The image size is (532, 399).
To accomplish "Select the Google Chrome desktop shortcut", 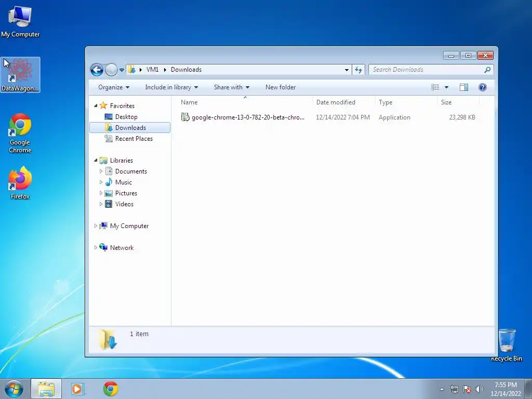I will tap(20, 134).
